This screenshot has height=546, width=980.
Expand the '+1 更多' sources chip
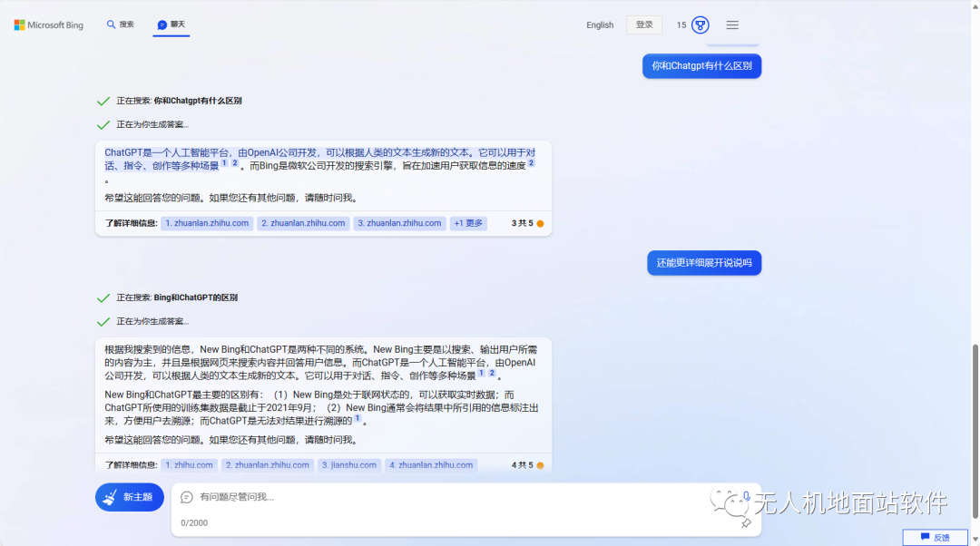tap(469, 223)
